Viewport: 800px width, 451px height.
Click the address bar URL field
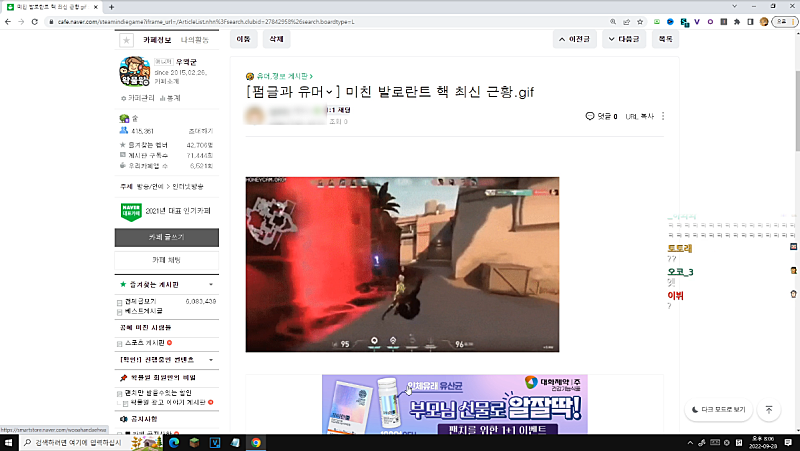point(327,22)
